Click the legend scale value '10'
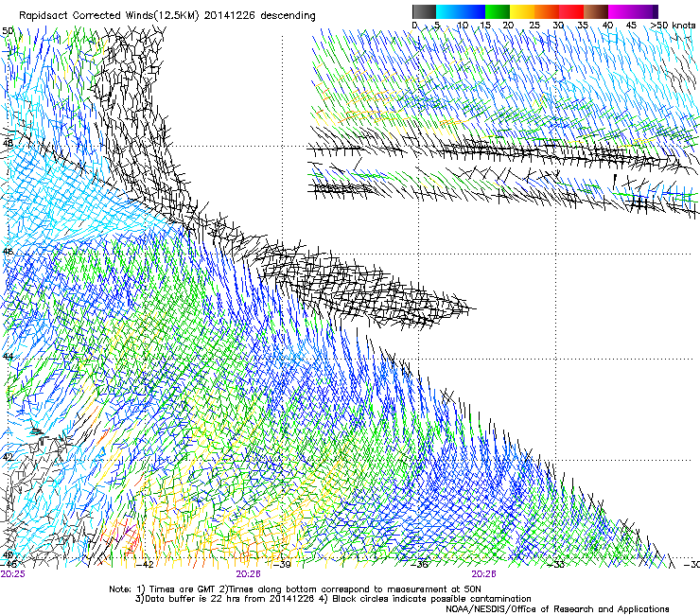The width and height of the screenshot is (700, 615). click(463, 25)
